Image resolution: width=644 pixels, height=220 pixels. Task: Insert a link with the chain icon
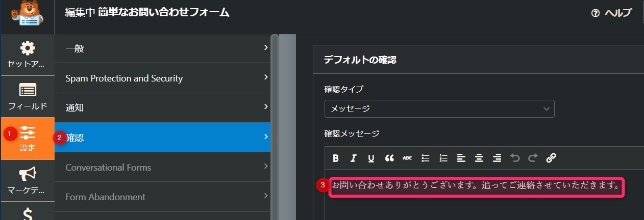pyautogui.click(x=551, y=158)
